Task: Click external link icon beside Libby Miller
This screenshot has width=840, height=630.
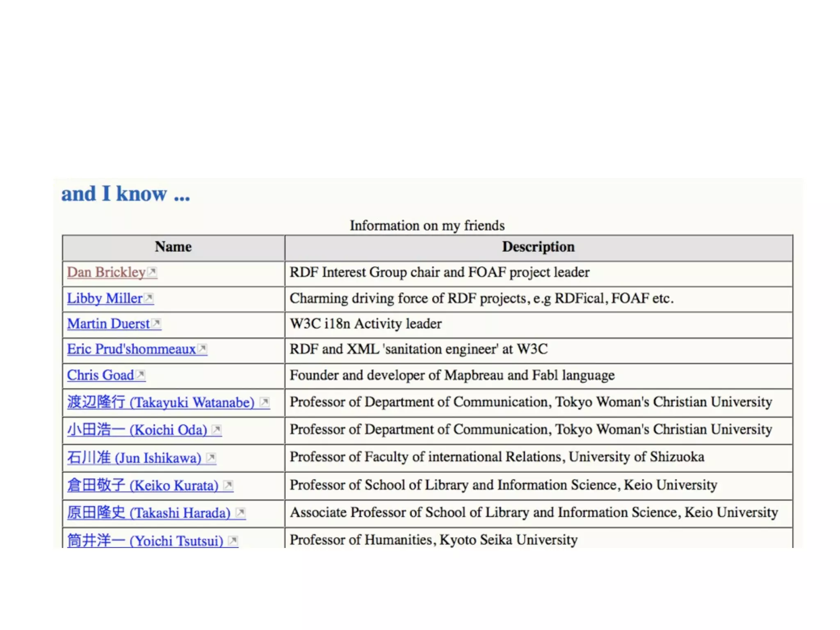Action: click(149, 297)
